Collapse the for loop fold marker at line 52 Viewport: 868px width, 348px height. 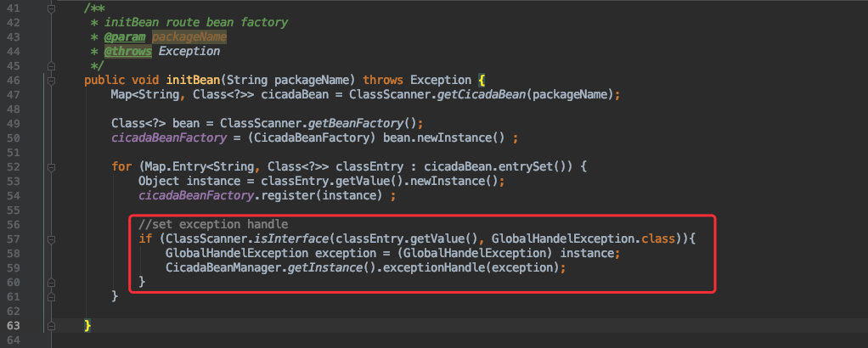click(x=52, y=167)
